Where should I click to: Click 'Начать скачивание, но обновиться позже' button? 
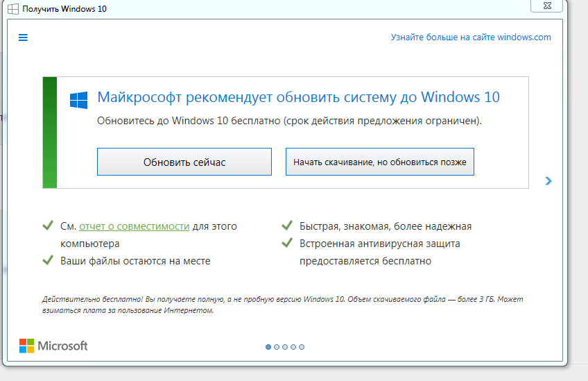click(x=380, y=162)
